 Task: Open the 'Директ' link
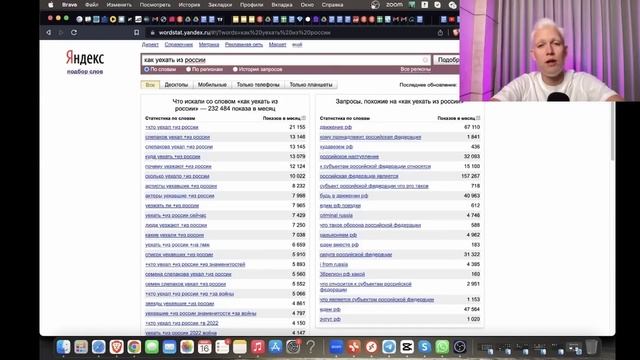(x=150, y=44)
